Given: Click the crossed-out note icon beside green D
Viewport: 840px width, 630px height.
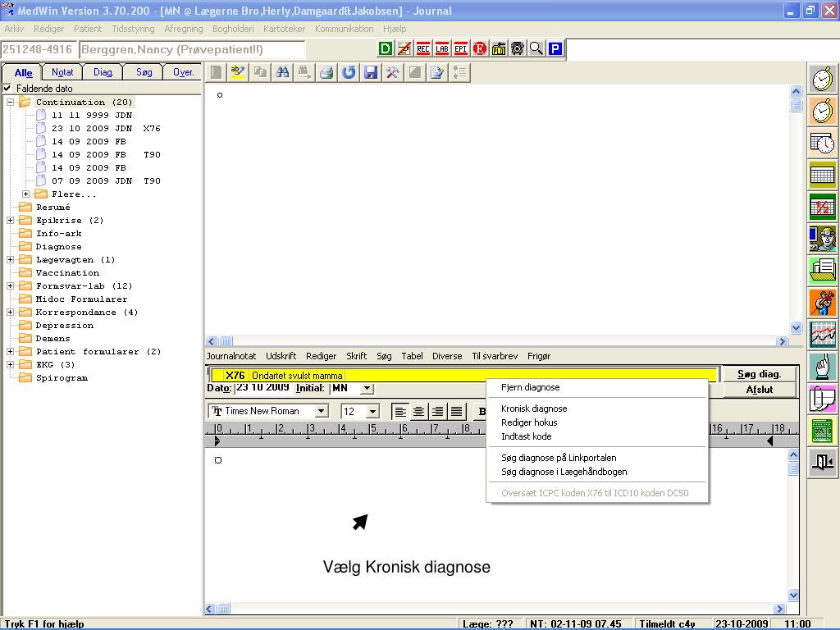Looking at the screenshot, I should tap(404, 48).
